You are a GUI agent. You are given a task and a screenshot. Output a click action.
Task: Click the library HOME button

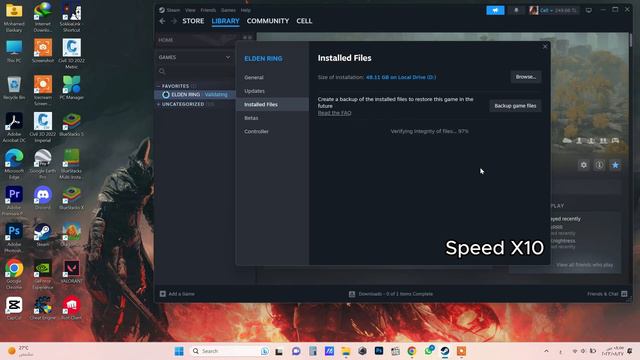tap(166, 40)
